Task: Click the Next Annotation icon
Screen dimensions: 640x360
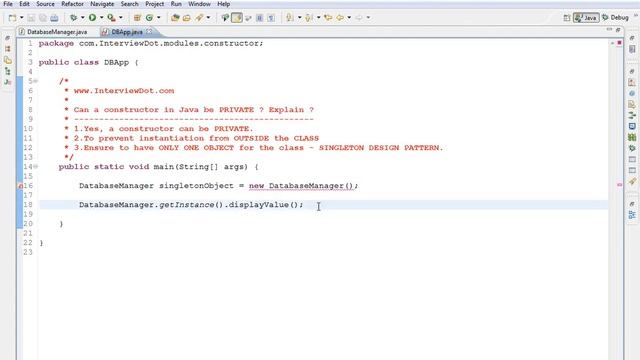Action: pyautogui.click(x=290, y=18)
